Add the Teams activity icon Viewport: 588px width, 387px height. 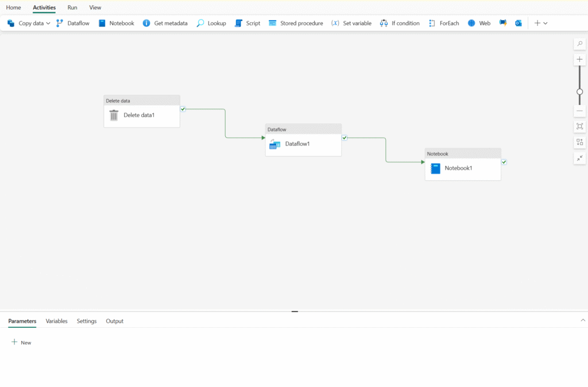(x=503, y=23)
